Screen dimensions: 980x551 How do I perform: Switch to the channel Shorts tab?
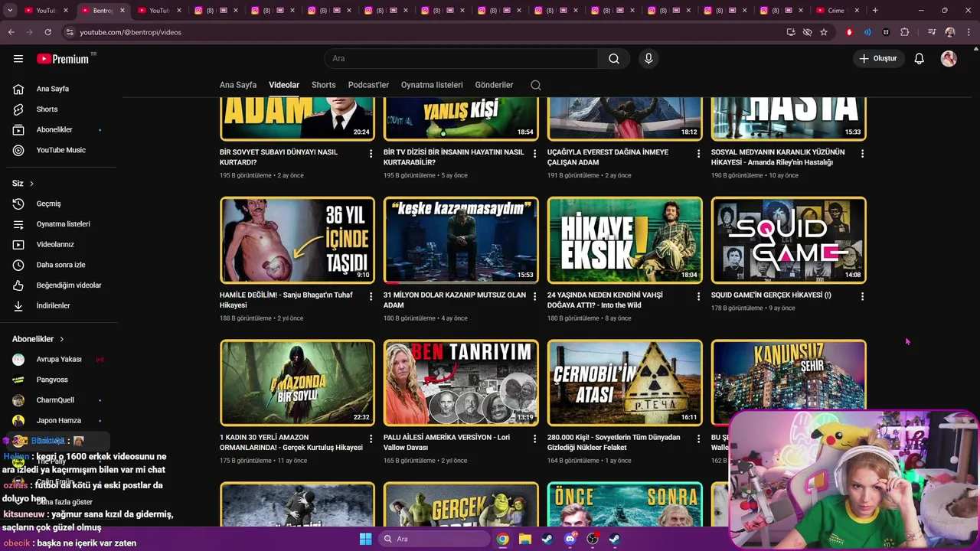coord(323,85)
